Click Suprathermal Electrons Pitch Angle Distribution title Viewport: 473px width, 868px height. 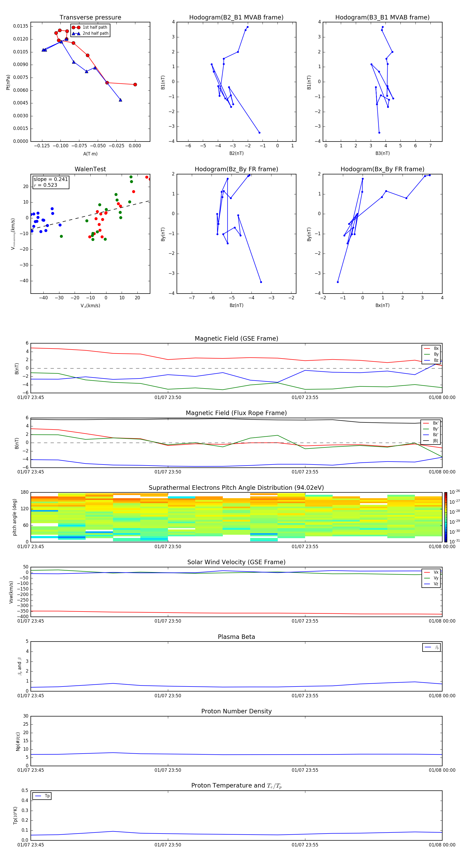pyautogui.click(x=236, y=488)
